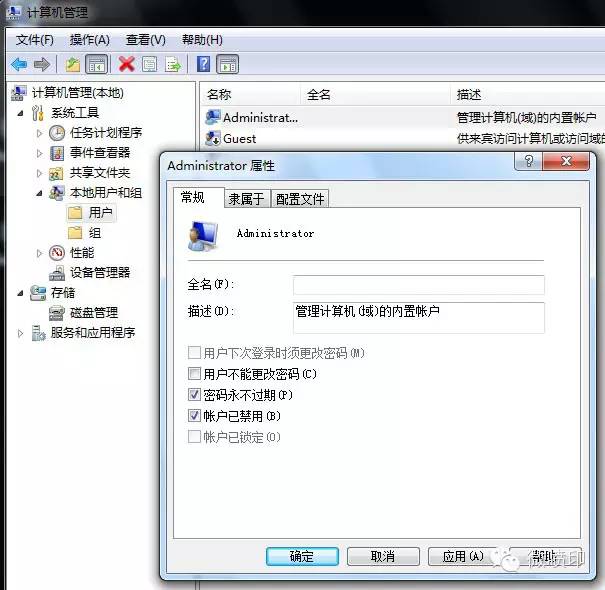
Task: Uncheck 帐户已禁用 checkbox
Action: point(194,416)
